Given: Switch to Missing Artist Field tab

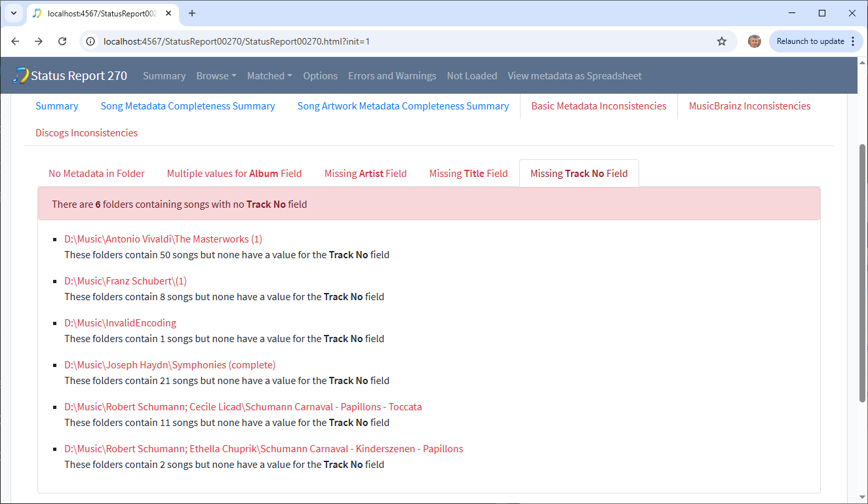Looking at the screenshot, I should click(x=365, y=174).
